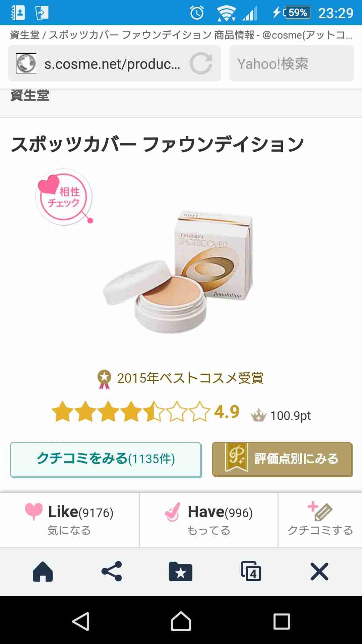Tap the 4.9 star rating row
This screenshot has width=362, height=644.
point(181,412)
